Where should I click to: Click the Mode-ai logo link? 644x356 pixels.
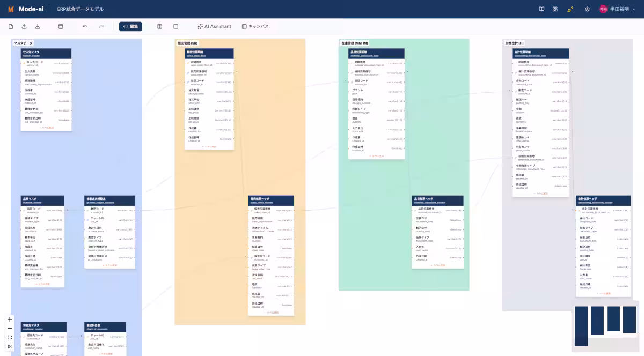click(x=22, y=9)
